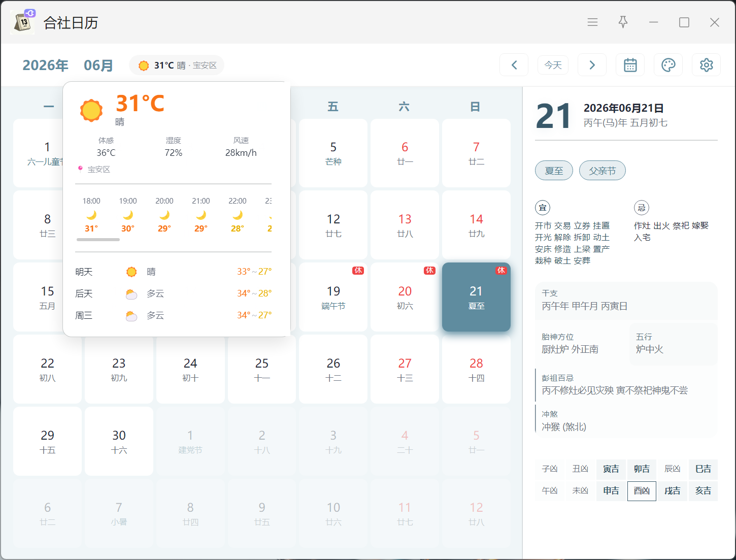736x560 pixels.
Task: Click the hourly forecast horizontal scrollbar
Action: click(x=98, y=240)
